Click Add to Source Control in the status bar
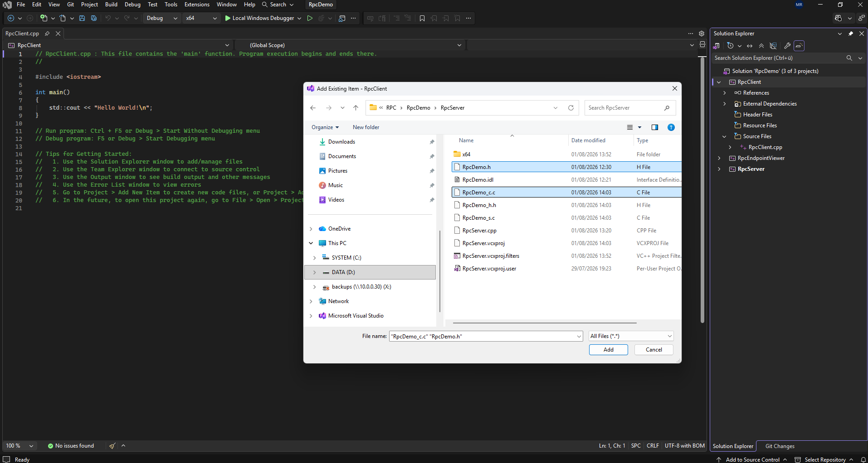868x463 pixels. click(752, 459)
